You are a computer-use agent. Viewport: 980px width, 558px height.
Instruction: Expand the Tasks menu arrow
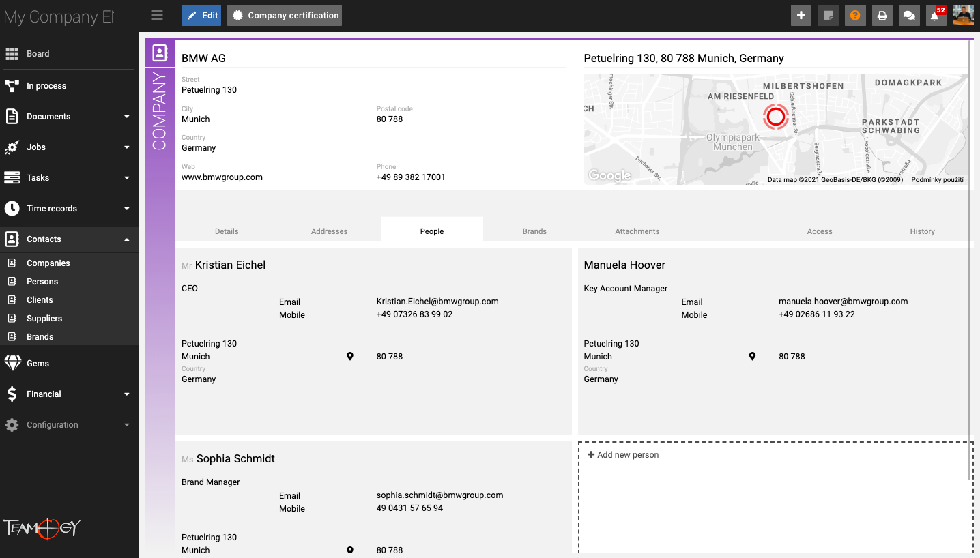pyautogui.click(x=127, y=178)
